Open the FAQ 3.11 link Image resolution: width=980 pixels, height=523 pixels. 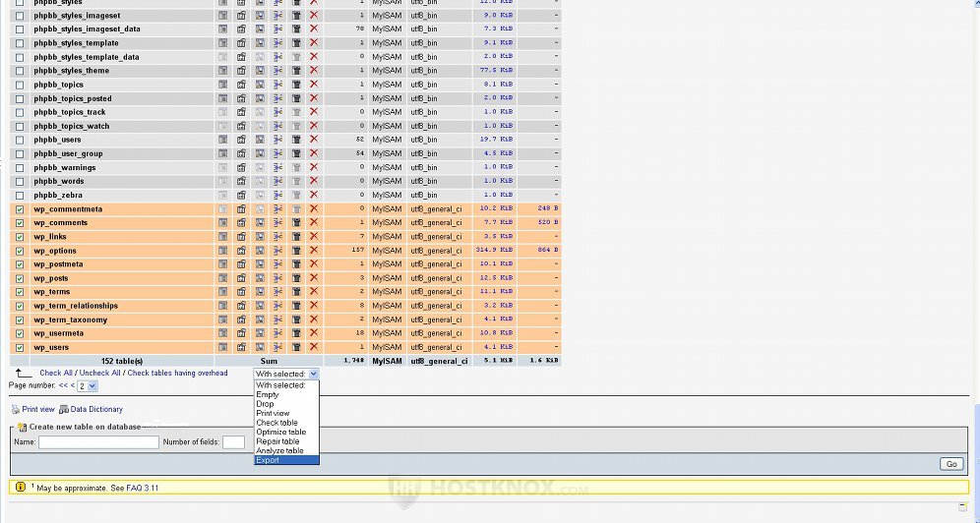coord(143,488)
